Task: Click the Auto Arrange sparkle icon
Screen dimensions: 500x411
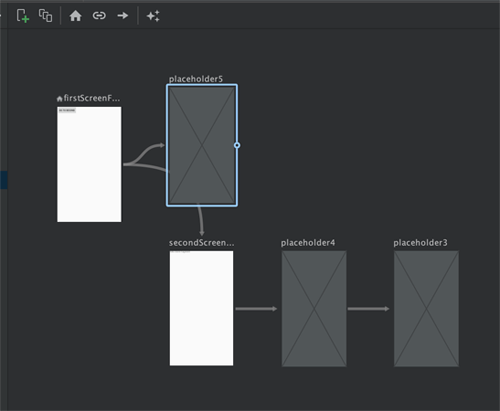Action: click(153, 16)
